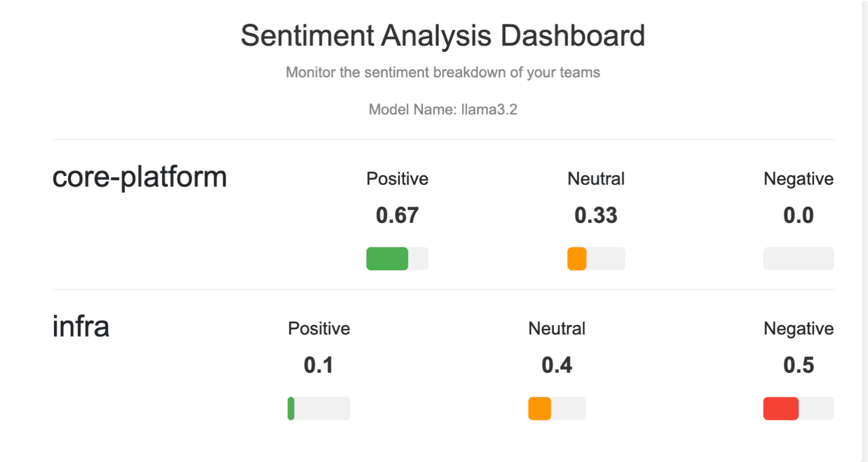This screenshot has height=462, width=868.
Task: Click core-platform Neutral score 0.33
Action: pos(596,216)
